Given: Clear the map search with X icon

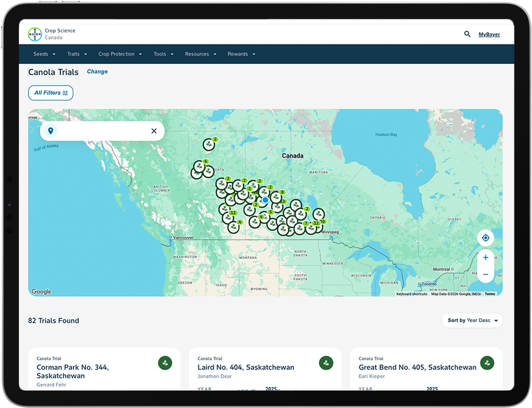Looking at the screenshot, I should pyautogui.click(x=154, y=131).
